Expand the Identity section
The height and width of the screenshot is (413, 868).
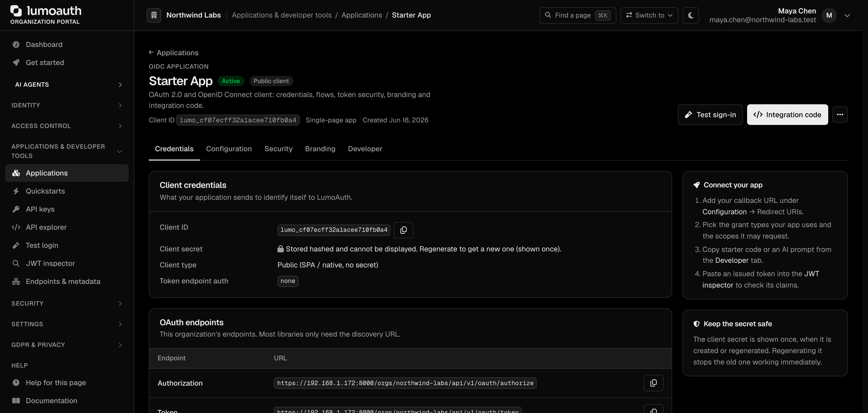coord(67,105)
